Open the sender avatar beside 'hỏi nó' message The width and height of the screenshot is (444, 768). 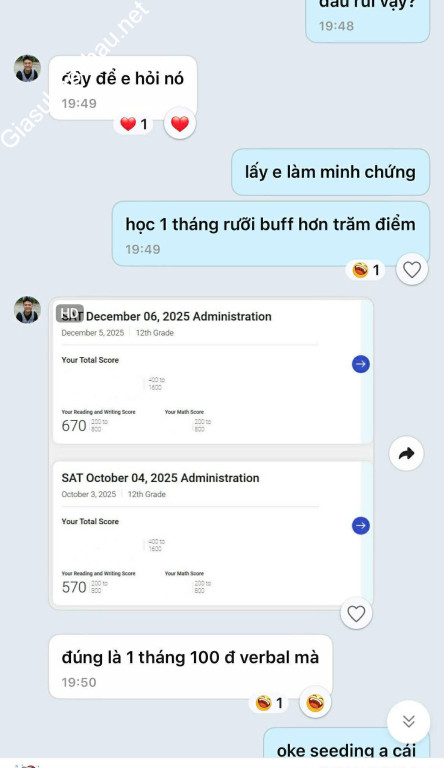(x=27, y=68)
